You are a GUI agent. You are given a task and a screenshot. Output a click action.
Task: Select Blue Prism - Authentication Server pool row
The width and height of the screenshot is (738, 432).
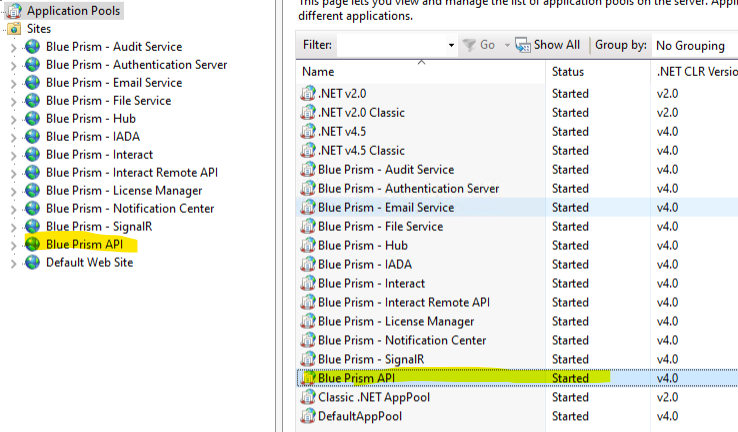point(518,189)
